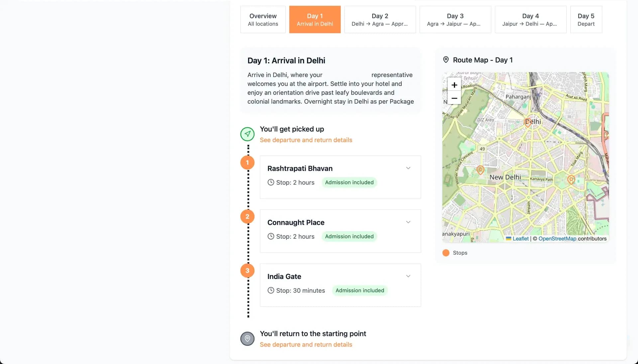638x364 pixels.
Task: Open pickup departure and return details link
Action: pyautogui.click(x=306, y=140)
